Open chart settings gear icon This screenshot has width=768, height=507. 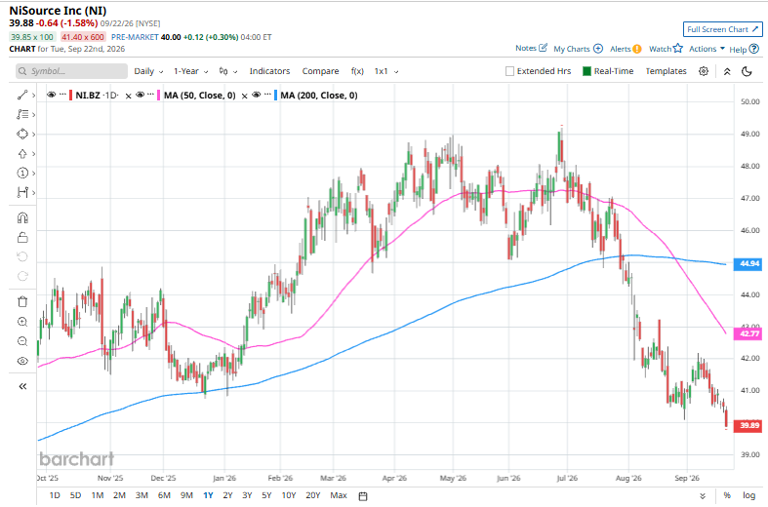tap(703, 72)
